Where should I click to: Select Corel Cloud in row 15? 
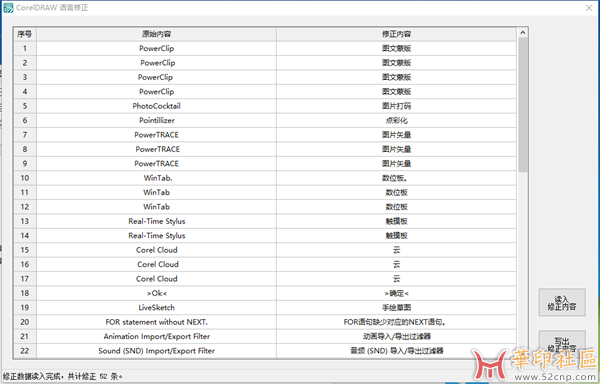tap(156, 250)
